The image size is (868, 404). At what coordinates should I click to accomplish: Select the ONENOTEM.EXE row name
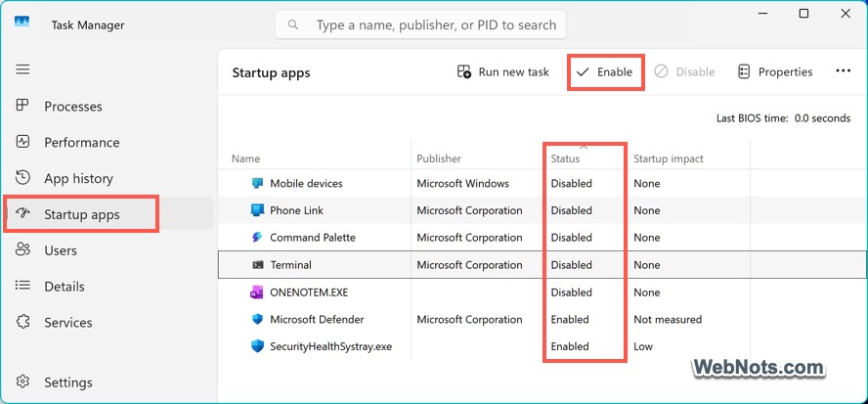coord(309,292)
